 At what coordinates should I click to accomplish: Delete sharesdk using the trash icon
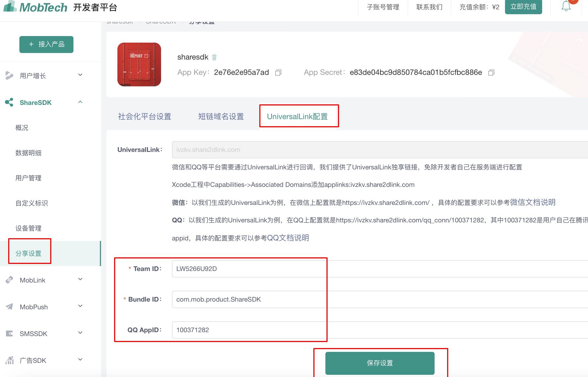215,57
